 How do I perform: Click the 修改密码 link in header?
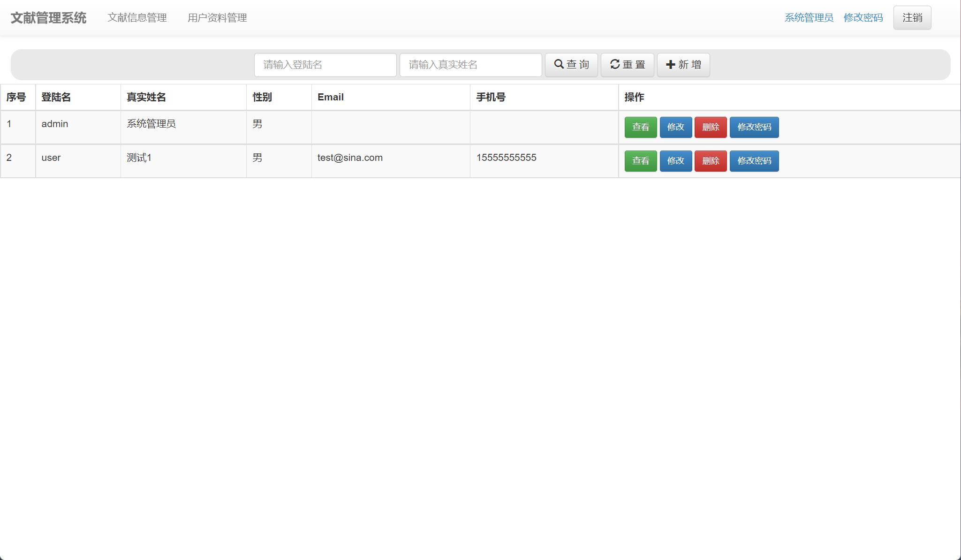(x=863, y=18)
